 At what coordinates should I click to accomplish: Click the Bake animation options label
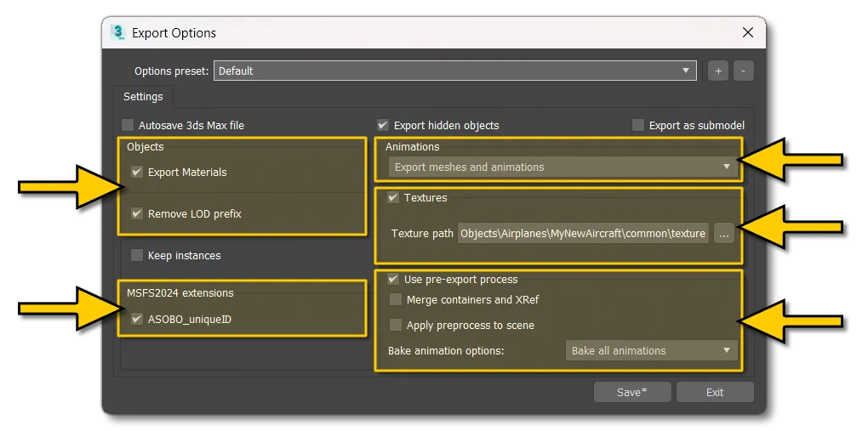click(446, 351)
